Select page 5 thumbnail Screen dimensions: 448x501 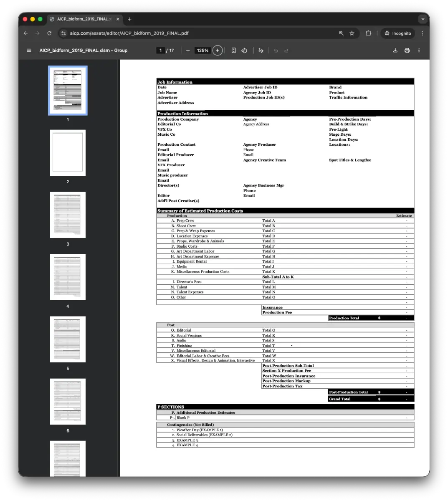click(x=68, y=339)
